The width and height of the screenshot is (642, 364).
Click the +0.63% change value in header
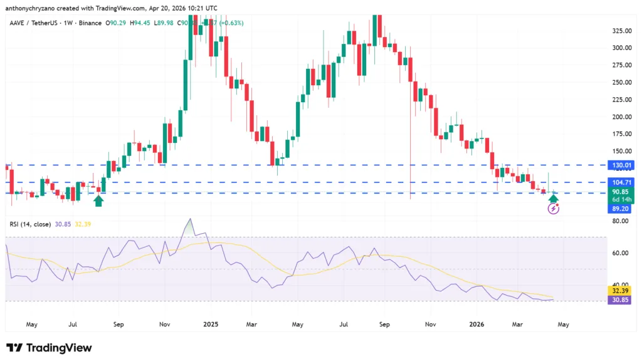(231, 23)
